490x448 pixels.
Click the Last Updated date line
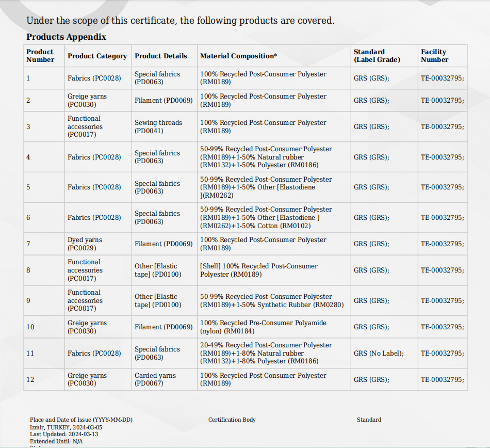64,434
